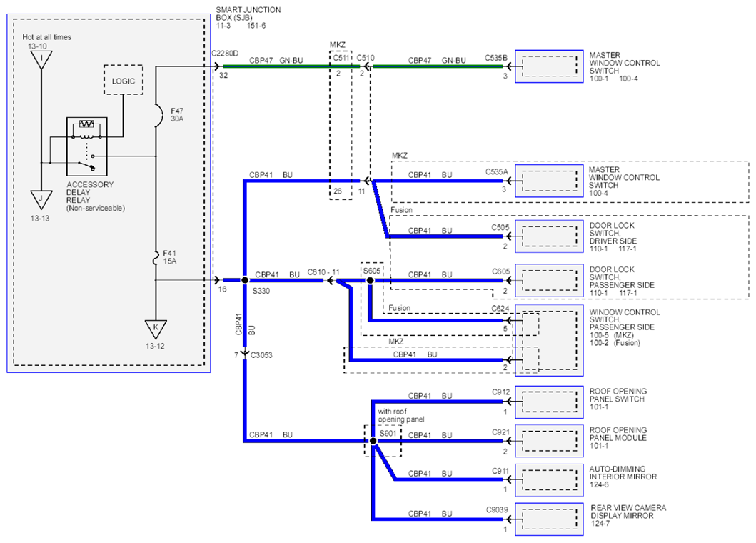Screen dimensions: 756x543
Task: Click the rear view camera display mirror box
Action: [x=549, y=519]
